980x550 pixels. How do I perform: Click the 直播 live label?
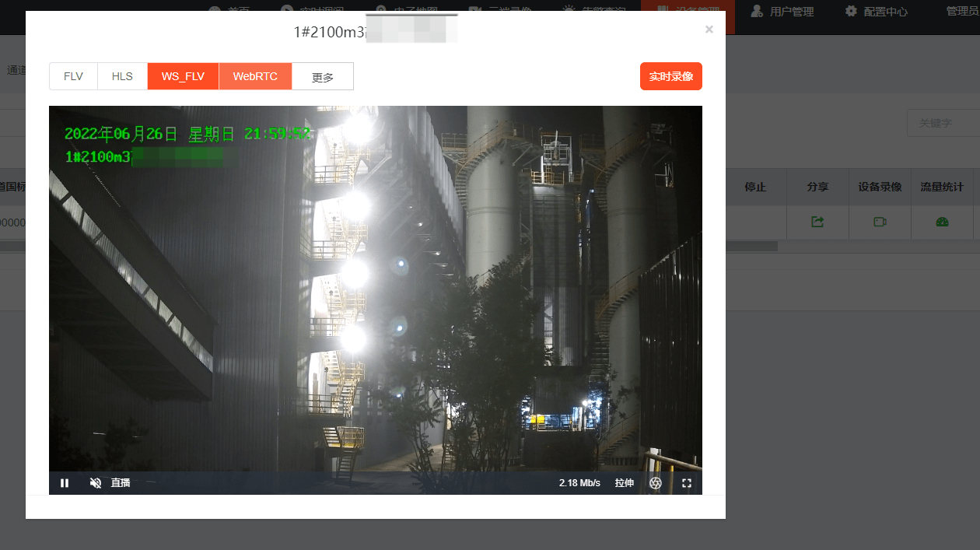(x=121, y=483)
